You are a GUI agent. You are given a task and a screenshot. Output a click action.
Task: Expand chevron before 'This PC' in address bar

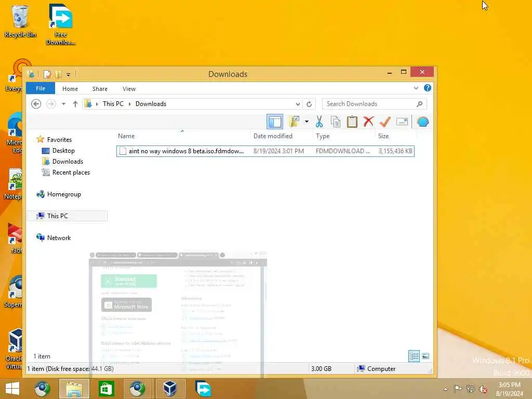(x=97, y=104)
